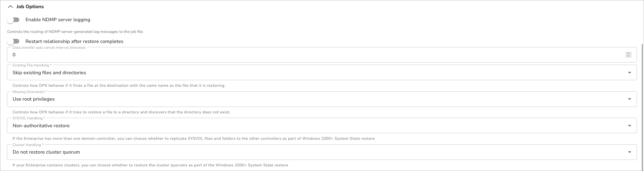The image size is (644, 171).
Task: Click the arrow icon beside 'Non-authoritative restore'
Action: [629, 126]
